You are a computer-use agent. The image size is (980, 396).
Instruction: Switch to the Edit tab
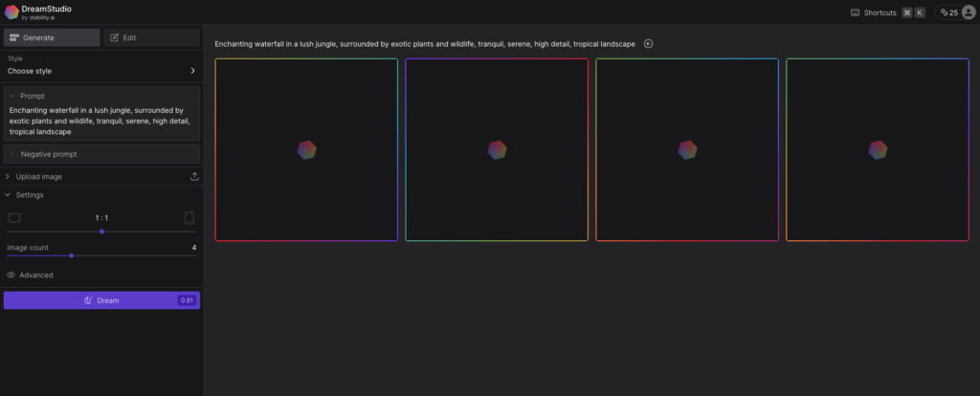click(152, 37)
